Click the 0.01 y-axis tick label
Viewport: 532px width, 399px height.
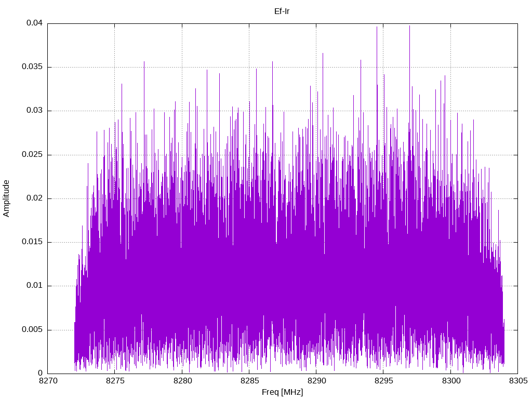coord(35,285)
